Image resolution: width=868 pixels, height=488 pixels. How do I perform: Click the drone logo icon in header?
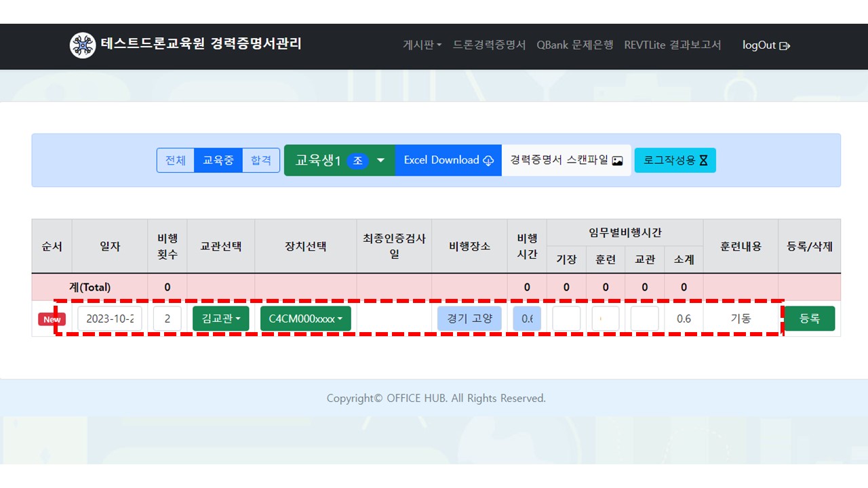[83, 45]
